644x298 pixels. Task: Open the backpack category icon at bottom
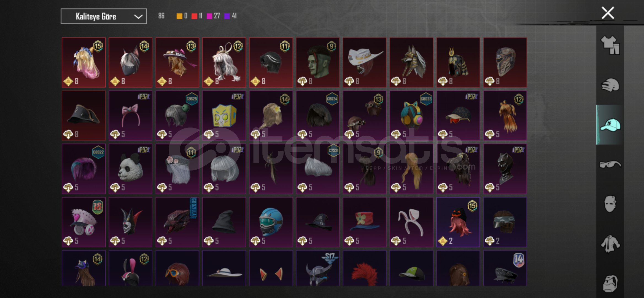tap(610, 283)
